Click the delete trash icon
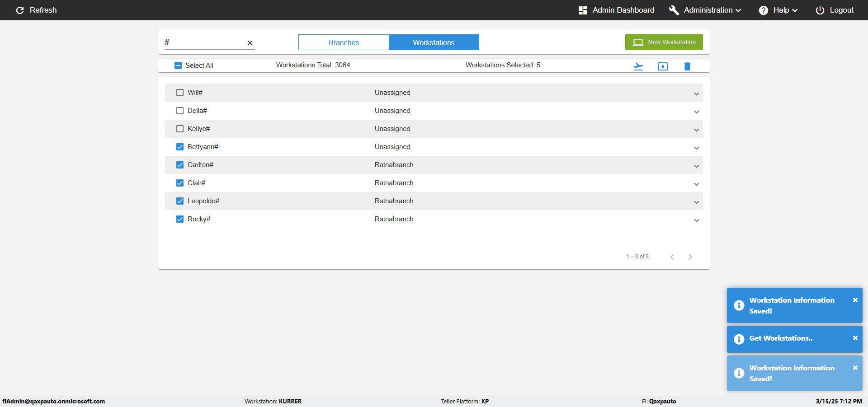This screenshot has width=868, height=407. (687, 66)
